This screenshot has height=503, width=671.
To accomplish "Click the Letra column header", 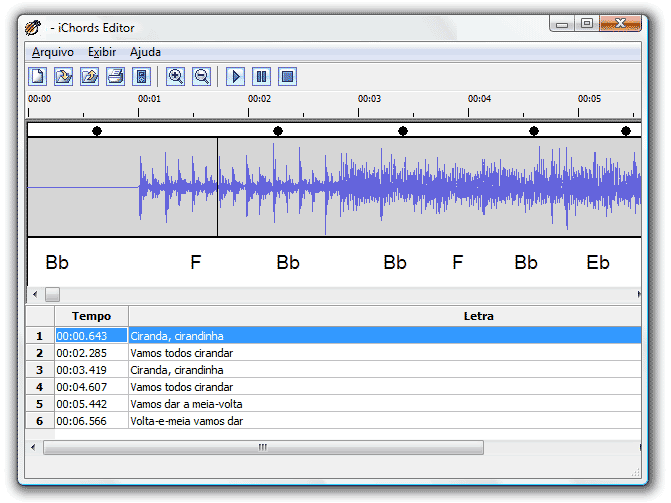I will pos(478,316).
